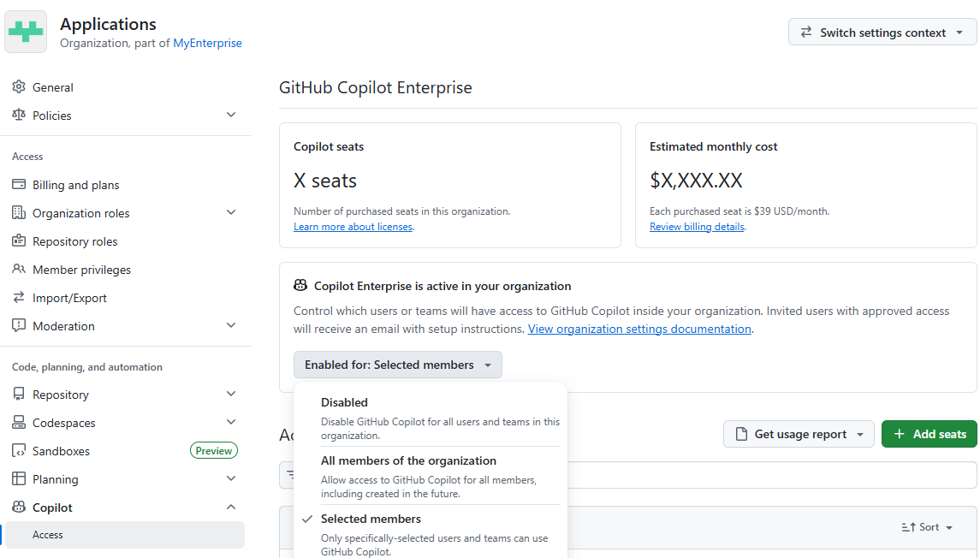This screenshot has height=558, width=980.
Task: Click the Copilot icon beside the active heading
Action: [x=300, y=286]
